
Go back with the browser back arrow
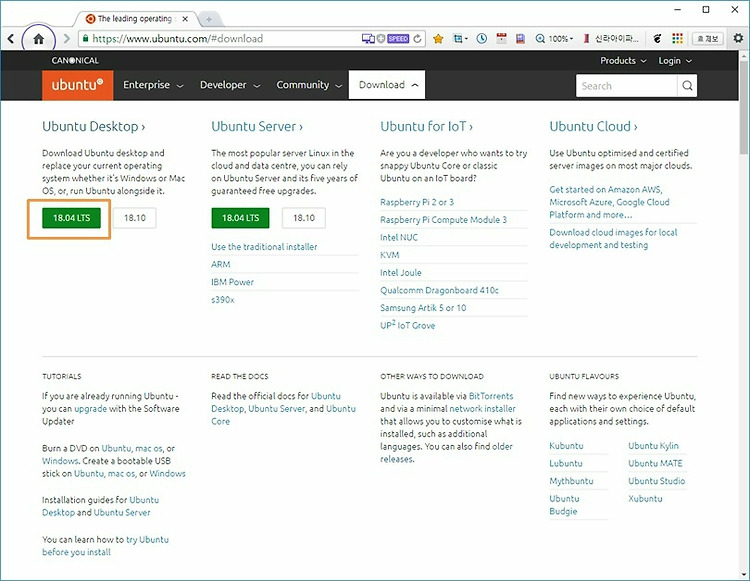[11, 39]
